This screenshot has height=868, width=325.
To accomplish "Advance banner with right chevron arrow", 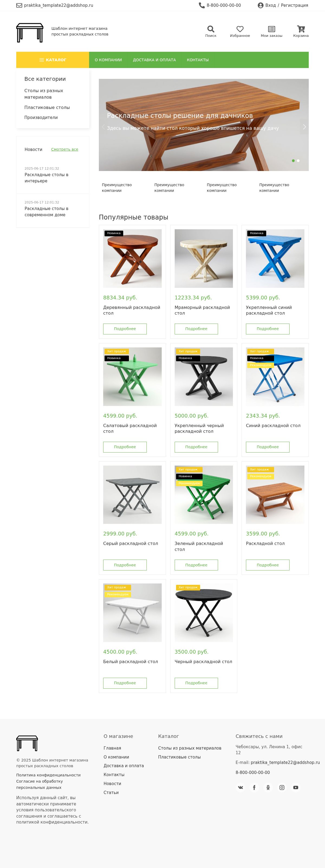I will point(304,127).
